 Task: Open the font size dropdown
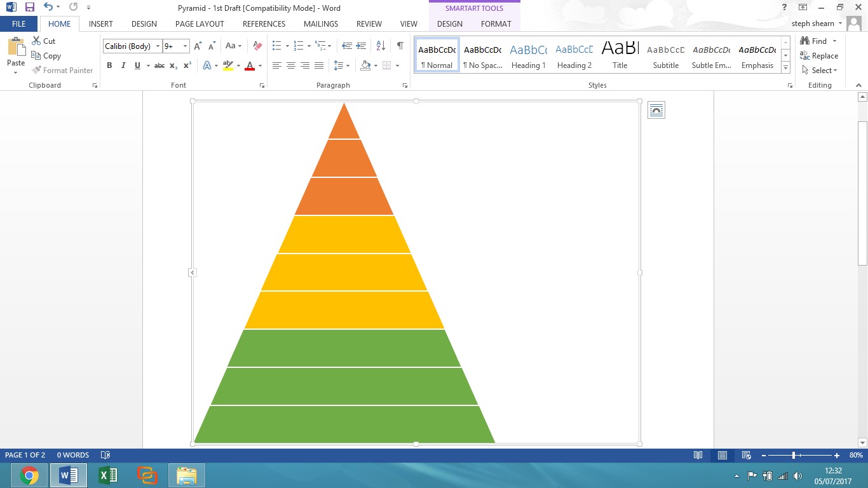pos(186,46)
